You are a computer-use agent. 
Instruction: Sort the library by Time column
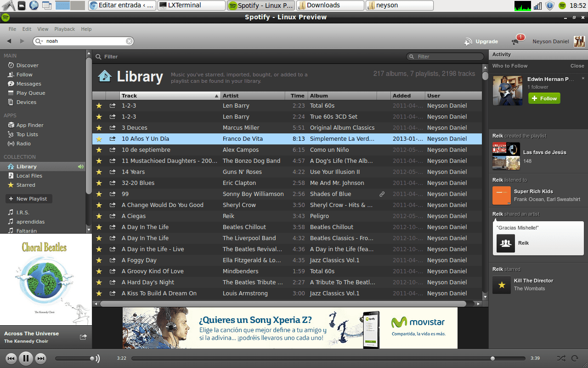coord(296,96)
